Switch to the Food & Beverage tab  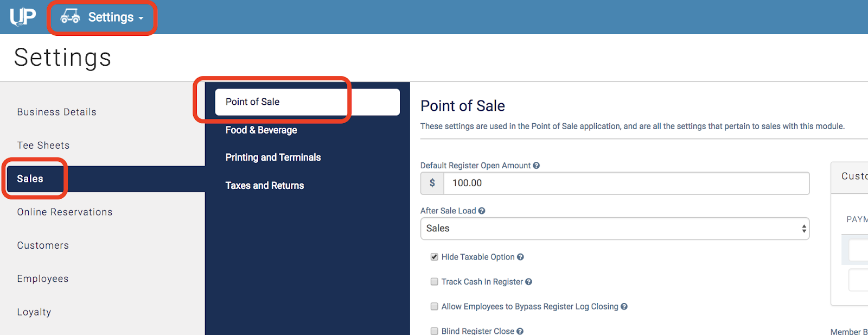pyautogui.click(x=261, y=130)
